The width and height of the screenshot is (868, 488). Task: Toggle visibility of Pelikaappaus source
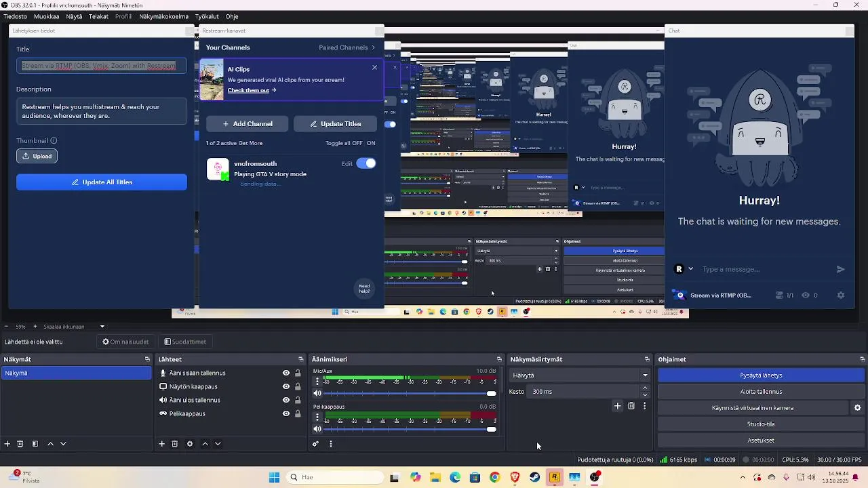[286, 413]
